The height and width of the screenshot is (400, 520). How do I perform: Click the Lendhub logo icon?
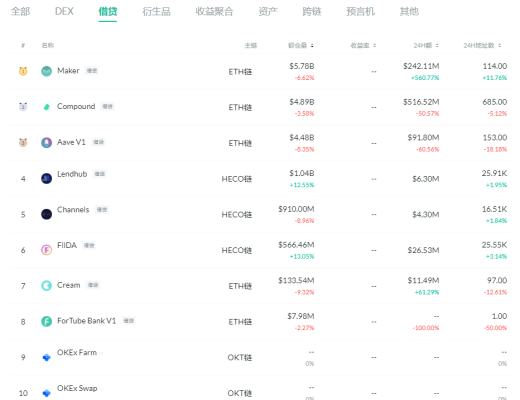point(46,178)
